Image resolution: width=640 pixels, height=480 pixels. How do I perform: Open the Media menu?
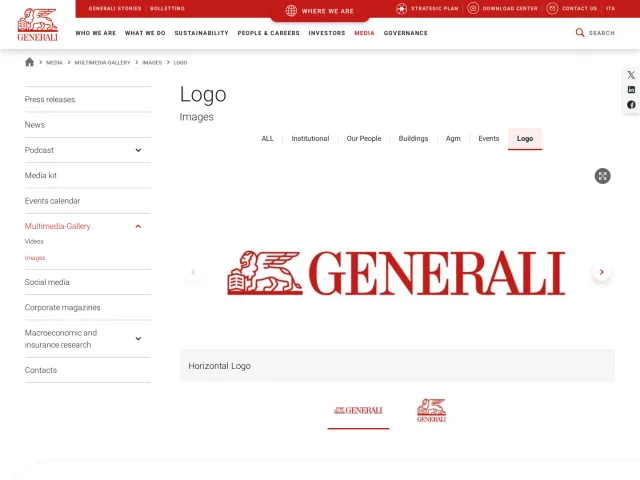(x=364, y=33)
